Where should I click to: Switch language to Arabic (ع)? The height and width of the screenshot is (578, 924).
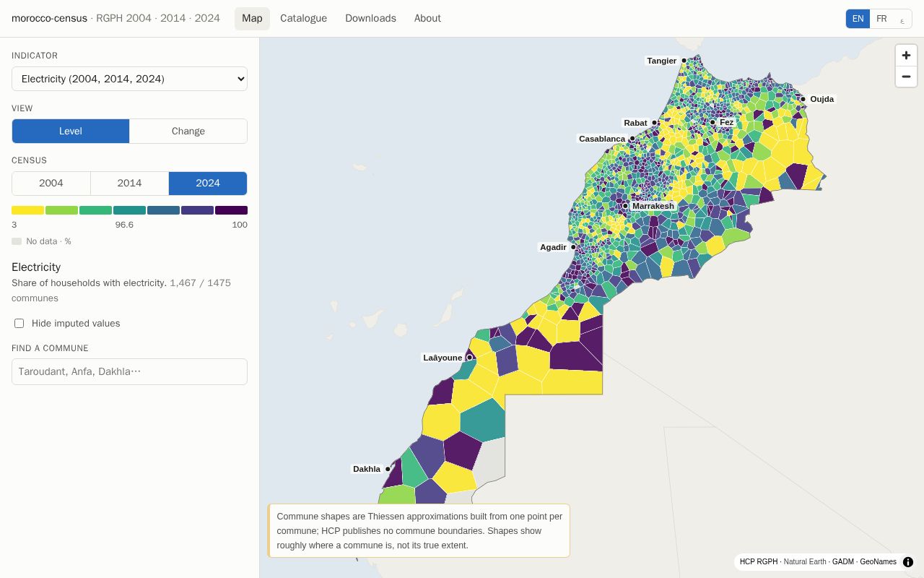tap(902, 19)
